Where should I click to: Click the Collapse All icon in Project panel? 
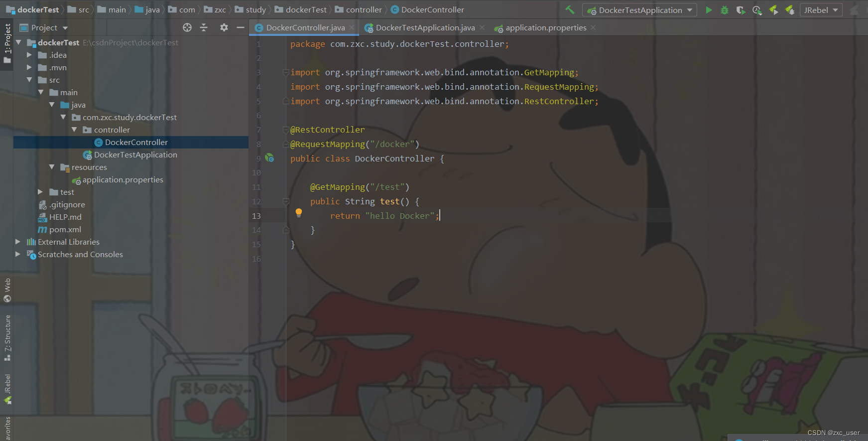coord(204,27)
